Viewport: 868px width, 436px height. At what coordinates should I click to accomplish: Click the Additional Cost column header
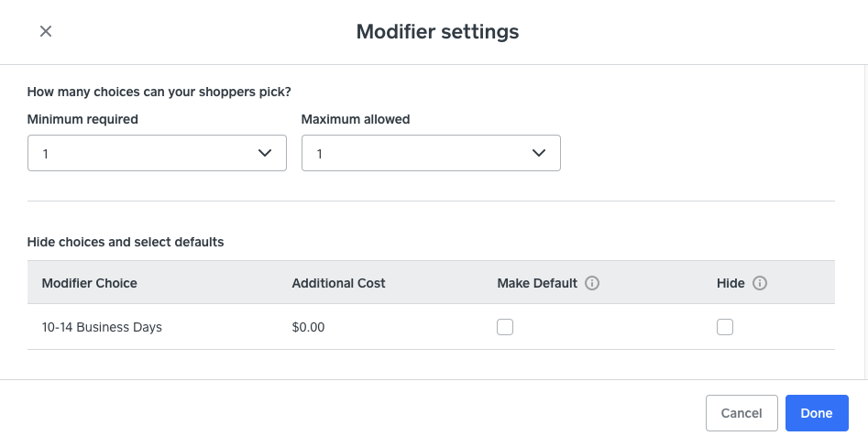click(x=338, y=283)
